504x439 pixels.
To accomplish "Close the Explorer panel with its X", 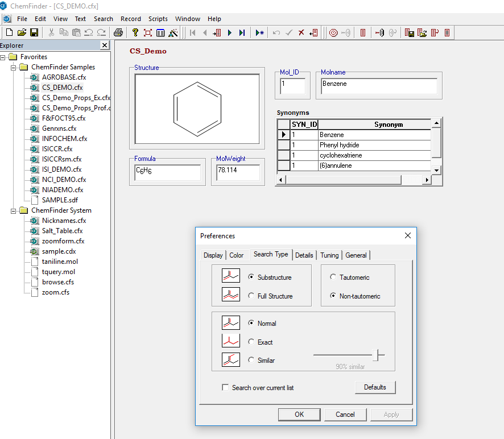I will pos(105,45).
